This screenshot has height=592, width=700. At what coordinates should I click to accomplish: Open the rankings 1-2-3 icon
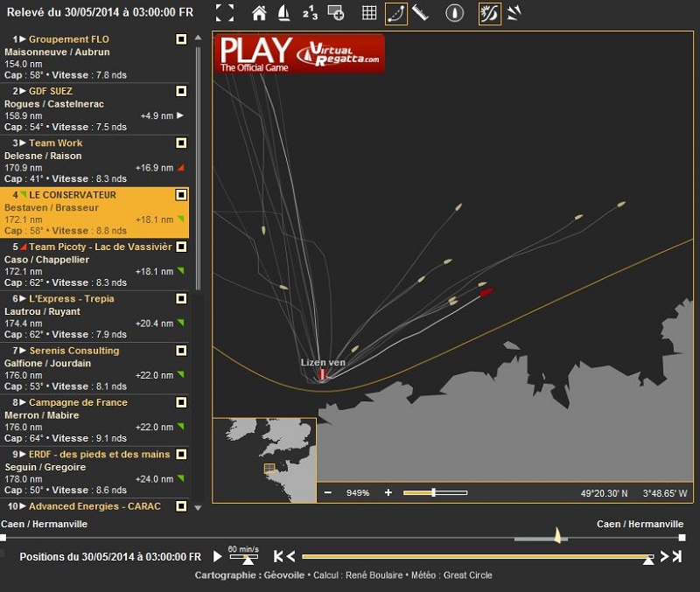pyautogui.click(x=309, y=13)
